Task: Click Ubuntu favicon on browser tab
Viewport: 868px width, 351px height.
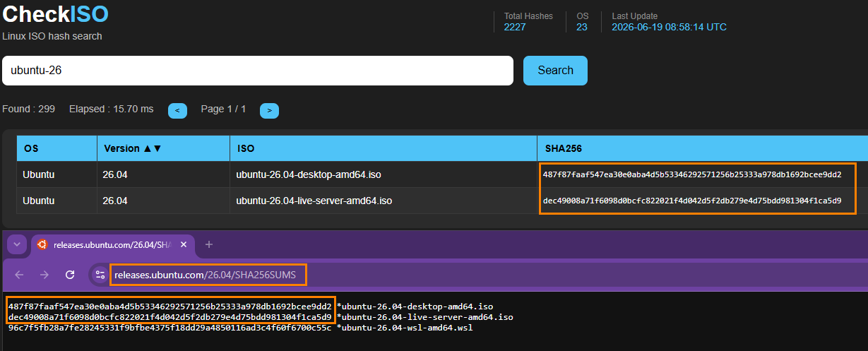Action: 42,244
